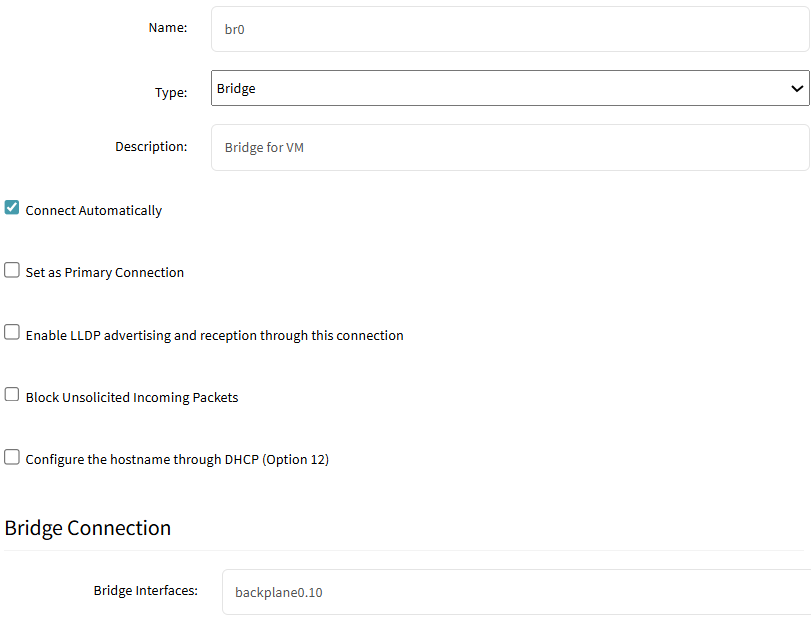Click the "Set as Primary Connection" label text
Screen dimensions: 811x620
pos(104,273)
